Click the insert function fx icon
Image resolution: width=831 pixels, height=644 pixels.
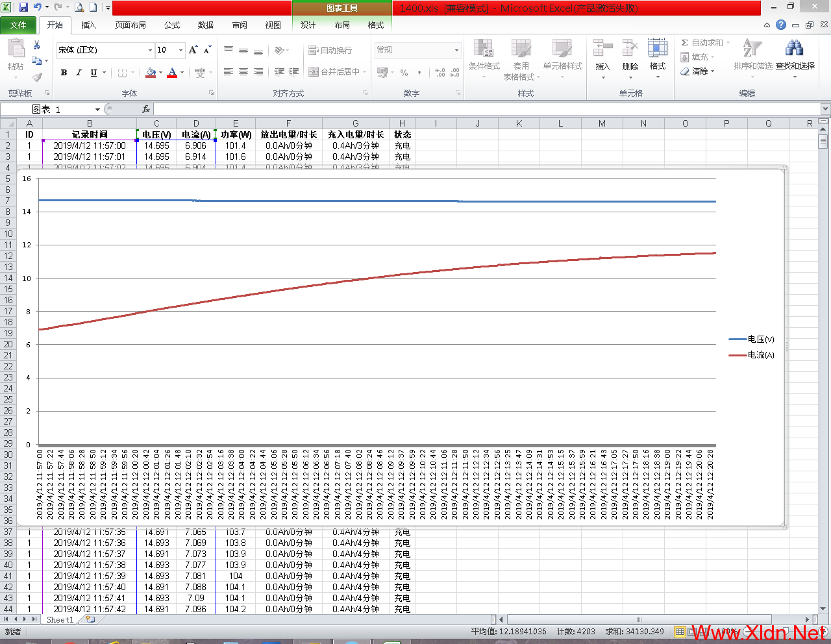(146, 109)
